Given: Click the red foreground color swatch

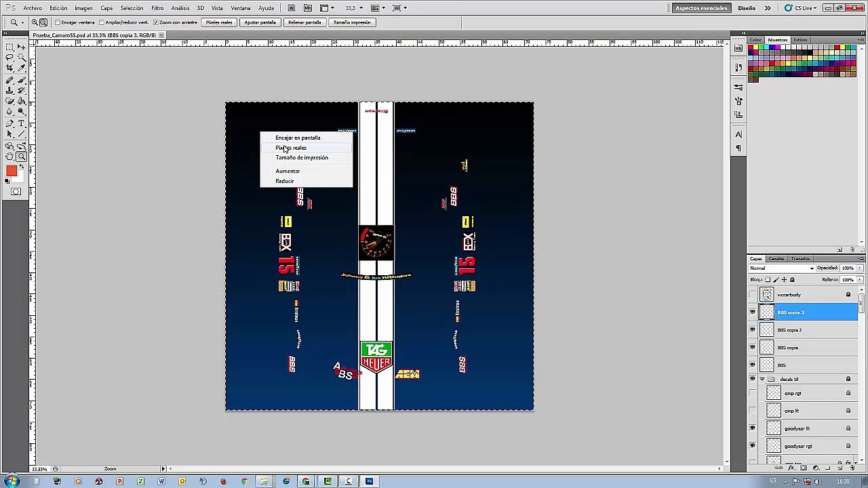Looking at the screenshot, I should [x=12, y=171].
